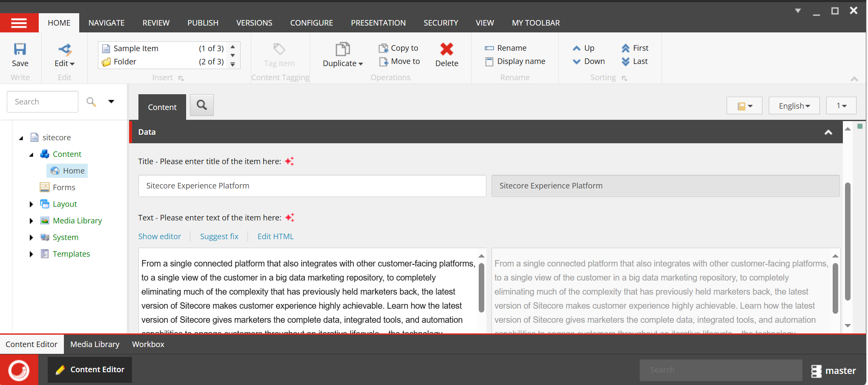Open the item navigation icon dropdown
Viewport: 868px width, 385px height.
[744, 106]
